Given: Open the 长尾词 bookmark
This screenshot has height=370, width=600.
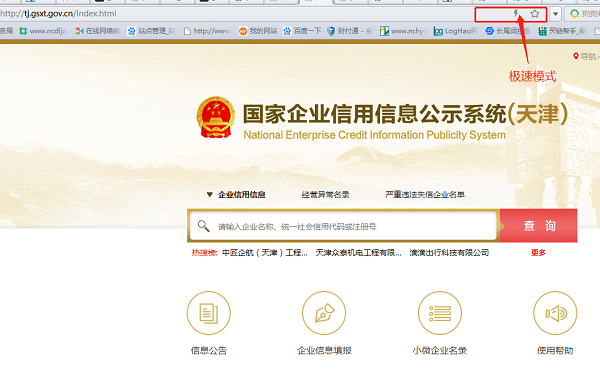Looking at the screenshot, I should point(507,31).
